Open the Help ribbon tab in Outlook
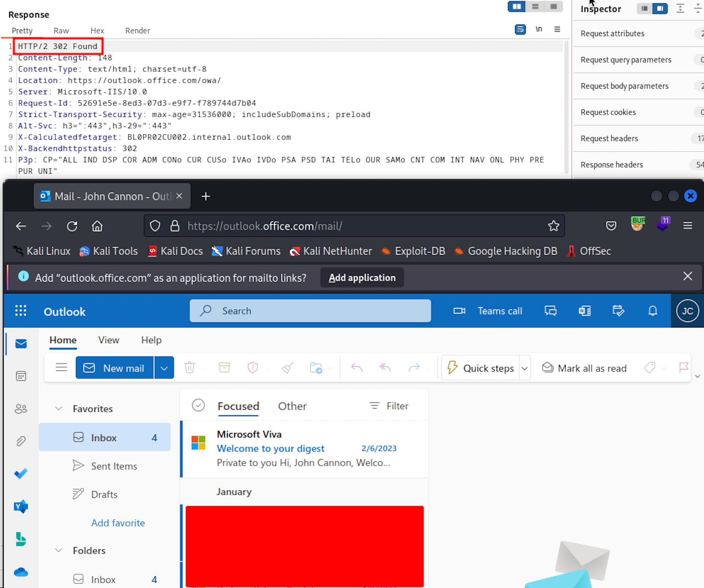The width and height of the screenshot is (704, 588). (151, 340)
